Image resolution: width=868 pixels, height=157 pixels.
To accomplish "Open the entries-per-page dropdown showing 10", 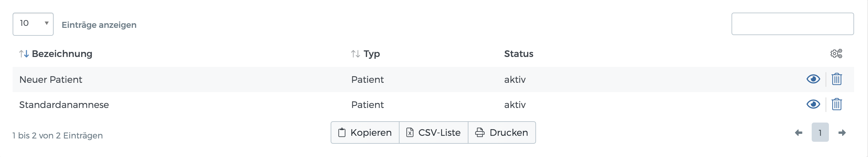I will 33,24.
